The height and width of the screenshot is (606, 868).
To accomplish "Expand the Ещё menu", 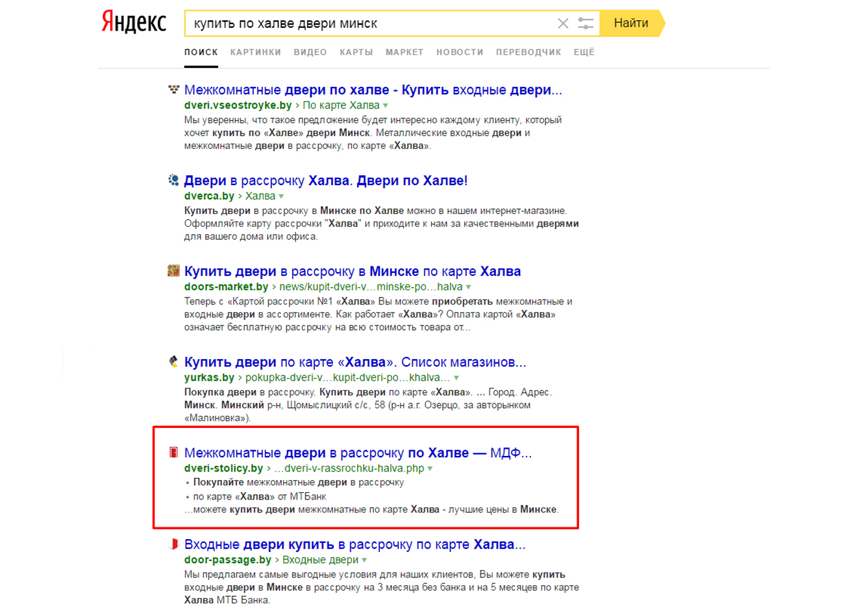I will coord(584,52).
